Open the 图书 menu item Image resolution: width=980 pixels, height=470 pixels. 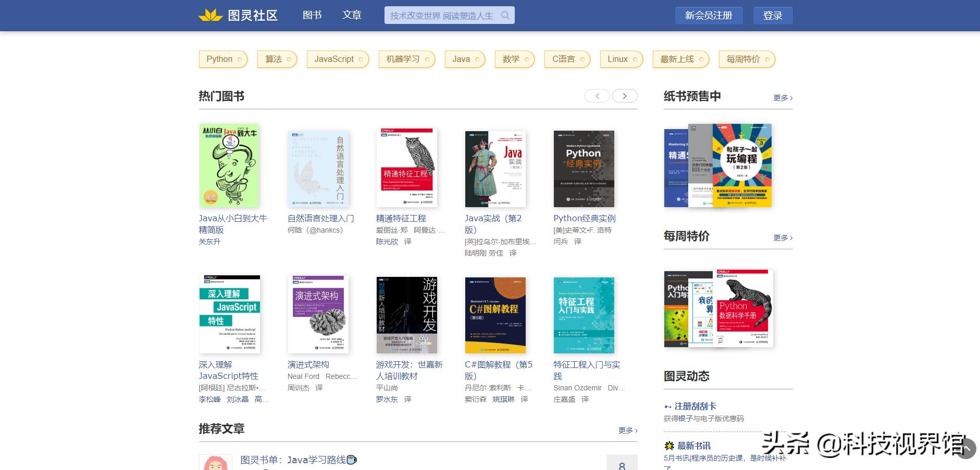pos(312,15)
